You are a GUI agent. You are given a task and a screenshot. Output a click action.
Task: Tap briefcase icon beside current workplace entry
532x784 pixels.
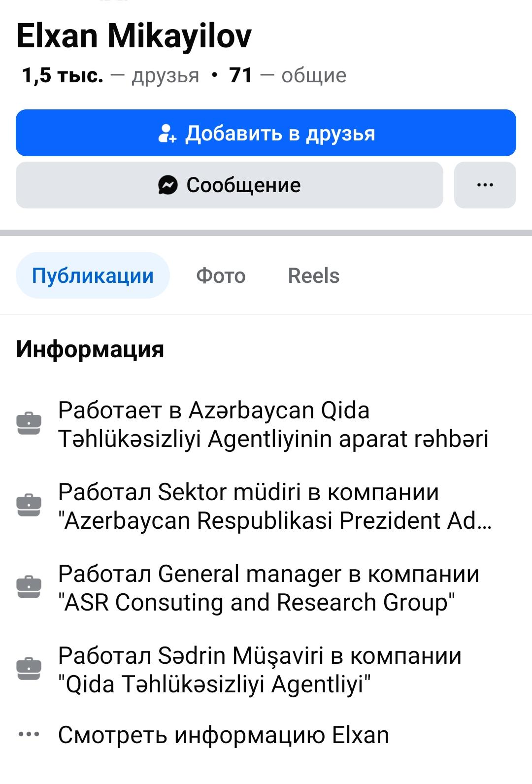29,423
